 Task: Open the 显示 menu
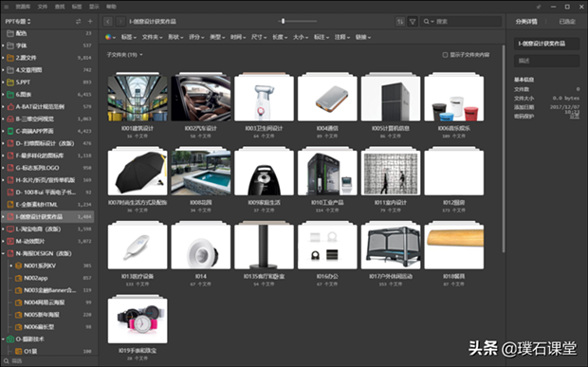click(94, 7)
